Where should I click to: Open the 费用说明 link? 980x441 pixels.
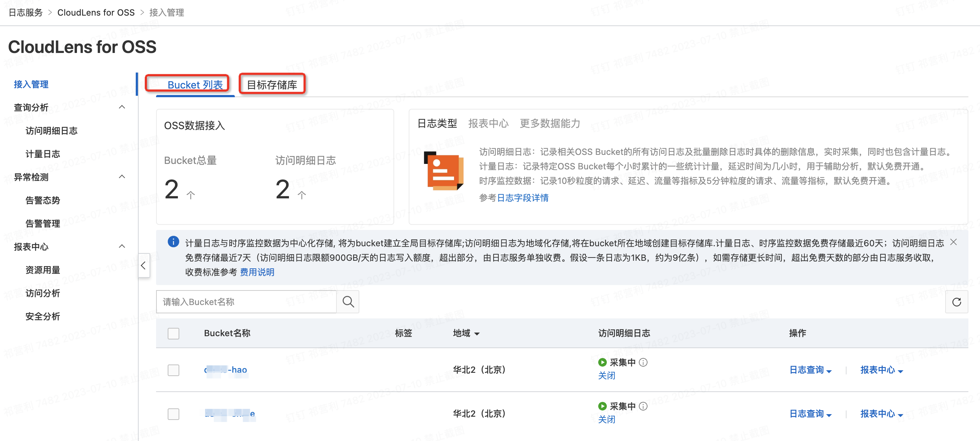[x=257, y=272]
